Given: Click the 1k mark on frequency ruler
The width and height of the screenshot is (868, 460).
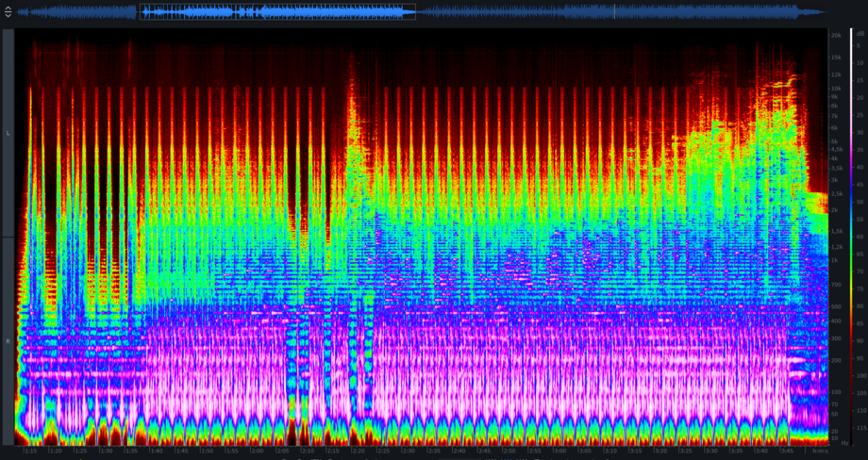Looking at the screenshot, I should [x=836, y=260].
